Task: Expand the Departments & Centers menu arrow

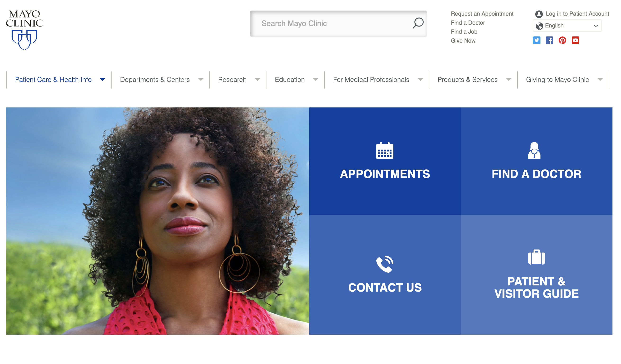Action: coord(201,80)
